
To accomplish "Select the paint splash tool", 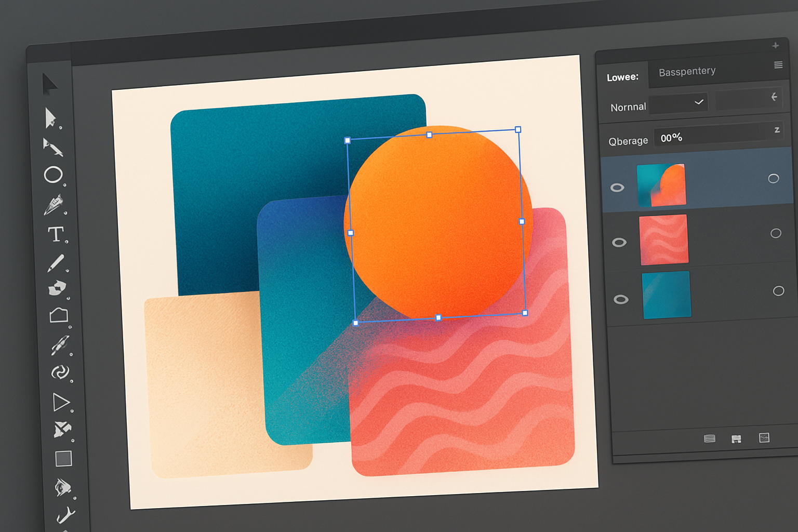I will [x=62, y=430].
